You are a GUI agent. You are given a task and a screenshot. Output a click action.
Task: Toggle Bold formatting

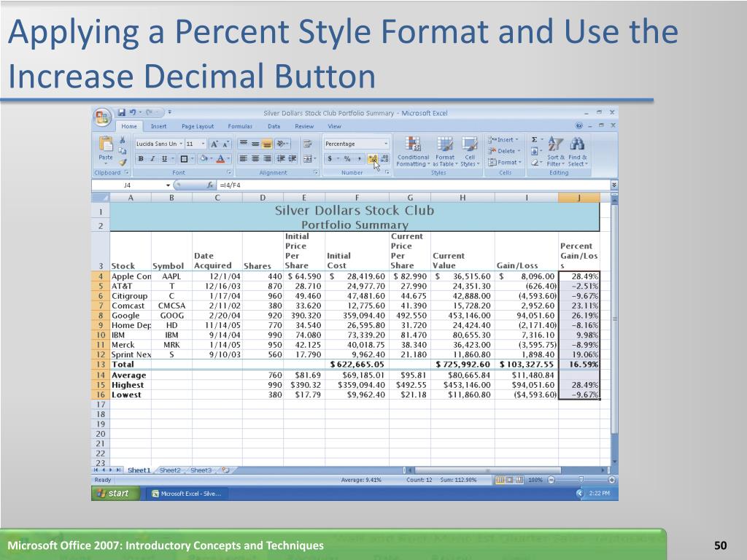141,158
